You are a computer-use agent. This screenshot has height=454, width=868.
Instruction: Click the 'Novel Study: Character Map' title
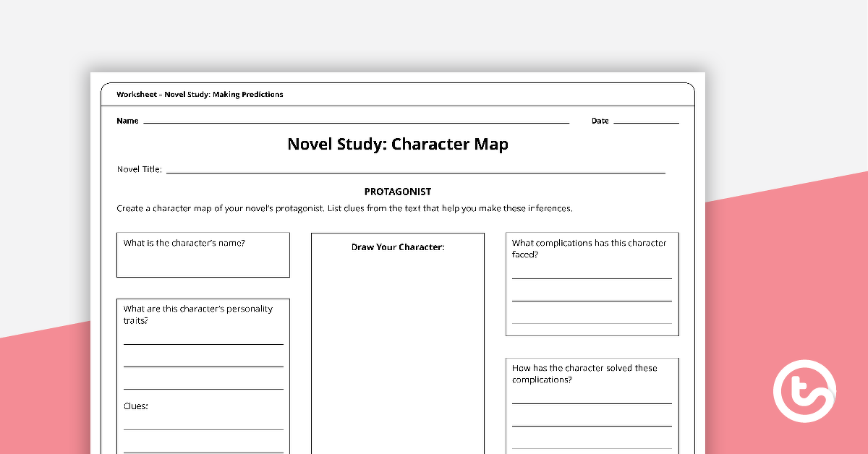pyautogui.click(x=397, y=144)
